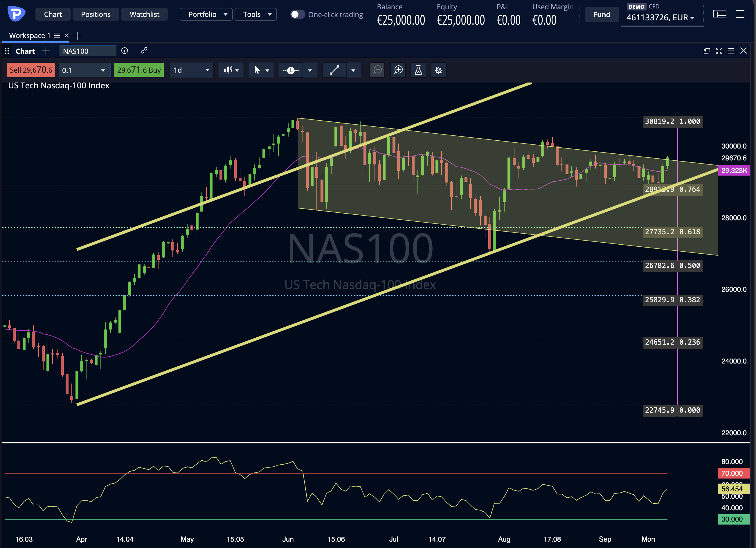756x548 pixels.
Task: Click the zoom in magnifier icon
Action: pyautogui.click(x=398, y=70)
